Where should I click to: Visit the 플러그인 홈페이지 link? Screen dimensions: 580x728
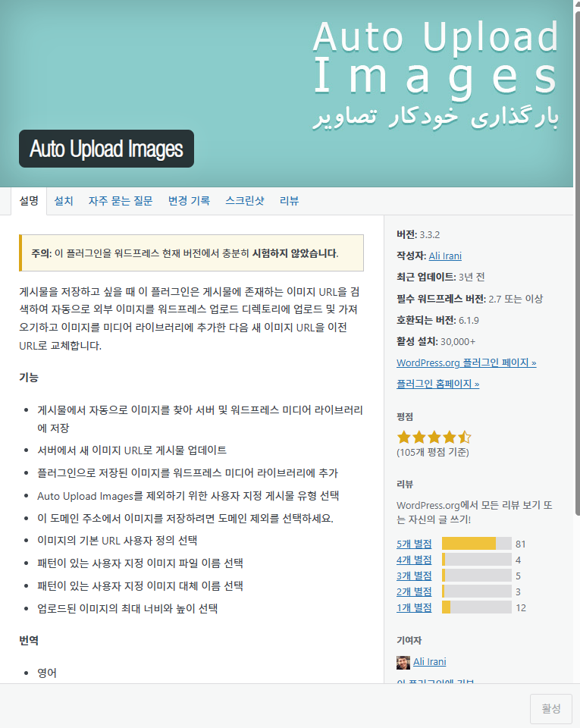pyautogui.click(x=437, y=384)
